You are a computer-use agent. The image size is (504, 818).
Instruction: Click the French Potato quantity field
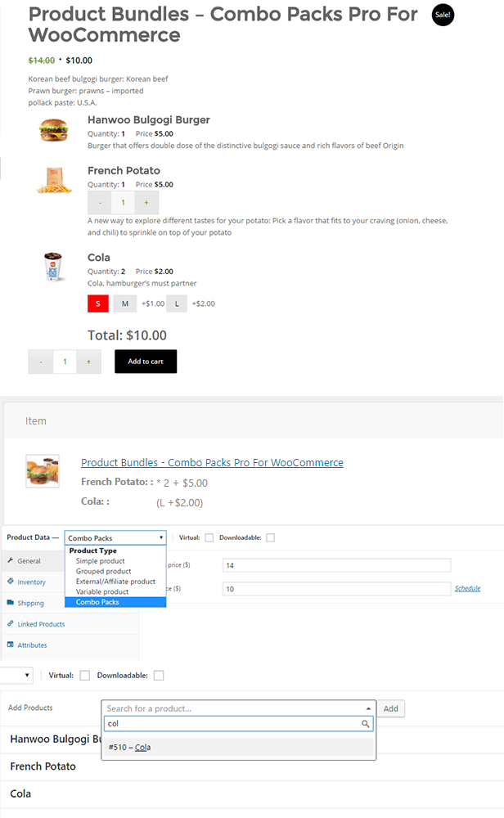pyautogui.click(x=123, y=202)
